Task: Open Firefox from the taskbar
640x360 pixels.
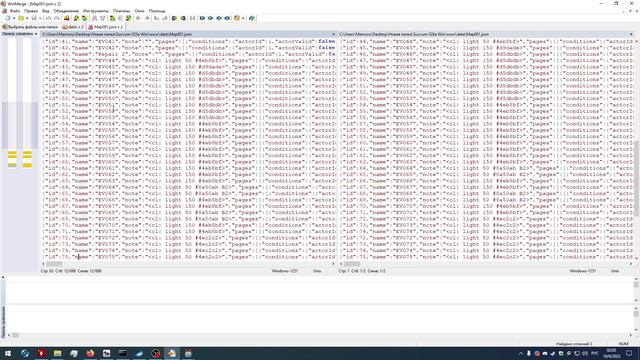Action: pyautogui.click(x=90, y=353)
